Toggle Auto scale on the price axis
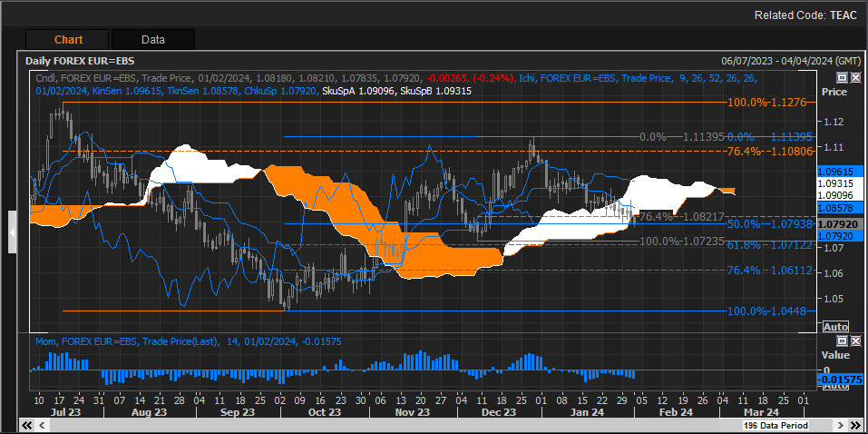 [835, 326]
